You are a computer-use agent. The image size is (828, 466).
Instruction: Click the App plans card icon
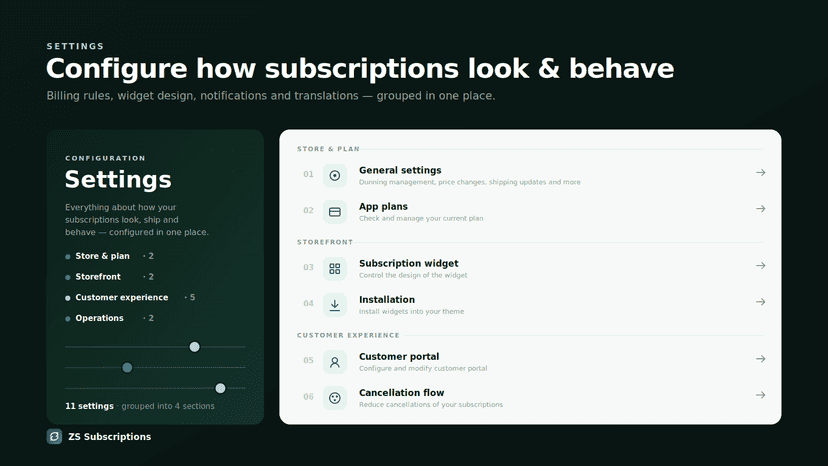pyautogui.click(x=335, y=212)
